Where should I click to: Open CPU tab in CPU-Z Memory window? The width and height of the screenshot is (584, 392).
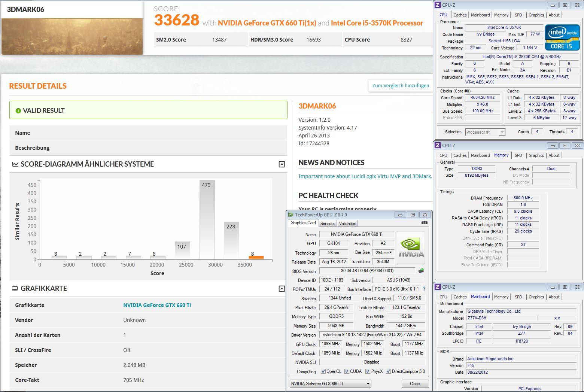(443, 155)
